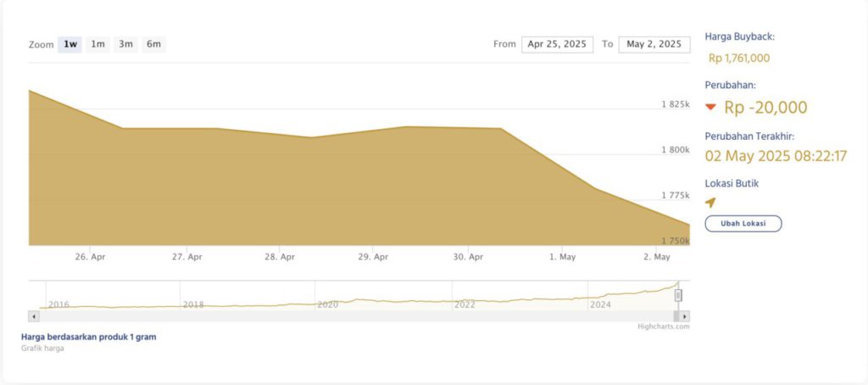The width and height of the screenshot is (868, 385).
Task: Click the 2018 label in navigator
Action: (x=193, y=304)
